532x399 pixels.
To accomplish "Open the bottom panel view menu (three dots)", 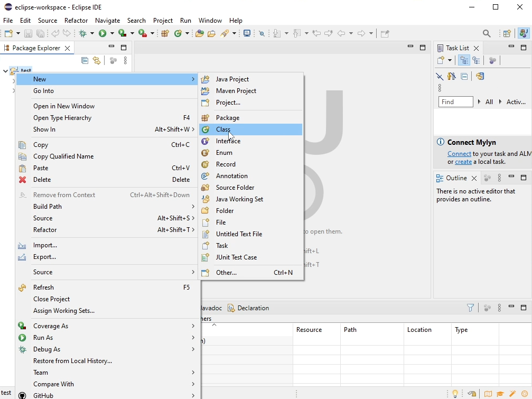I will point(499,308).
